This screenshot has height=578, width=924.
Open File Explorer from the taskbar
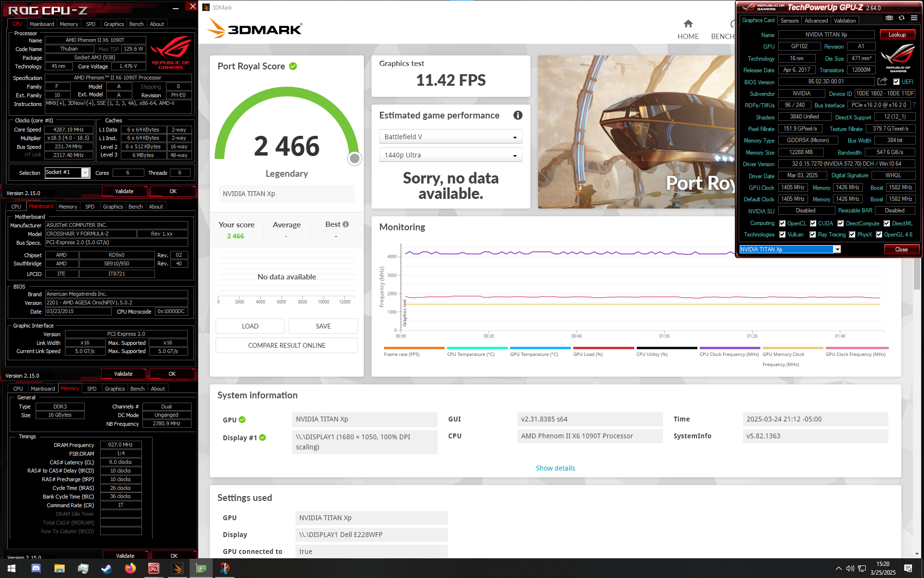click(x=60, y=568)
